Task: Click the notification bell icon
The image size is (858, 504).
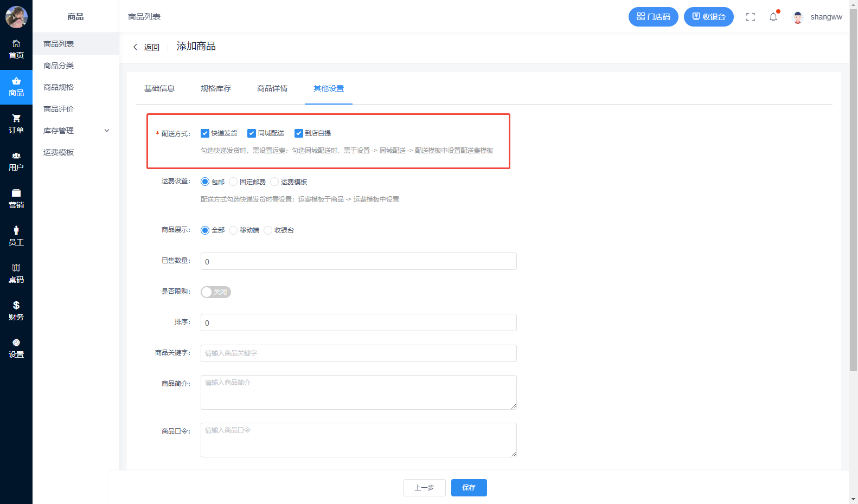Action: pyautogui.click(x=773, y=17)
